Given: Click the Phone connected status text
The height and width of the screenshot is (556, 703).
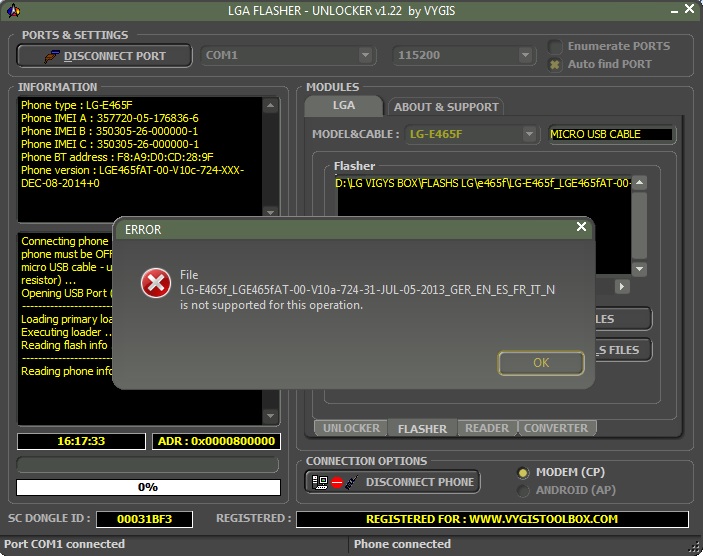Looking at the screenshot, I should [402, 544].
